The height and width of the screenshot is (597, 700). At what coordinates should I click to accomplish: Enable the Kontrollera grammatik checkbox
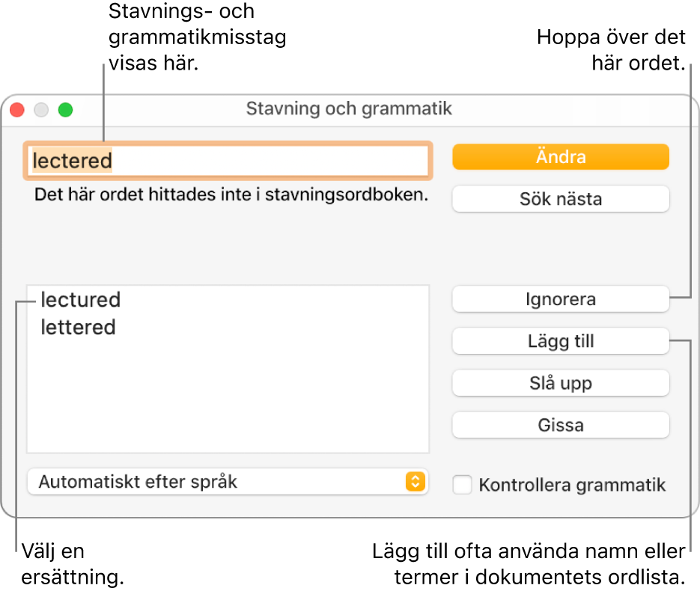[463, 485]
